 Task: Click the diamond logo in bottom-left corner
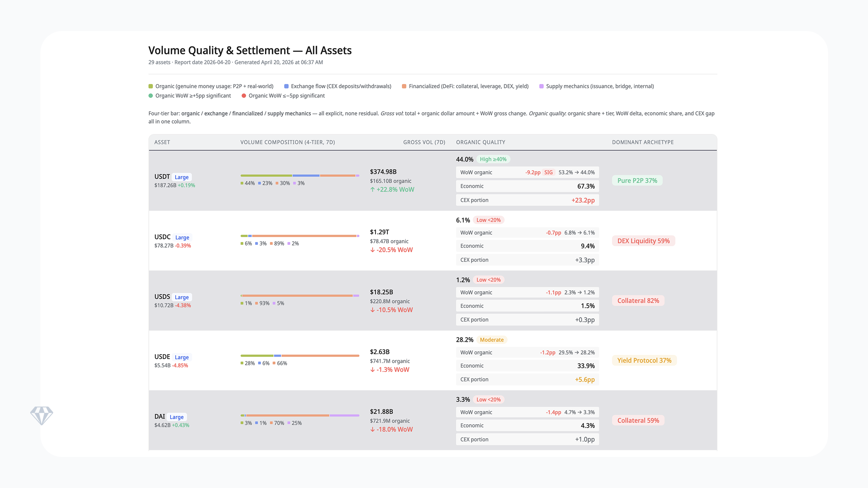42,414
